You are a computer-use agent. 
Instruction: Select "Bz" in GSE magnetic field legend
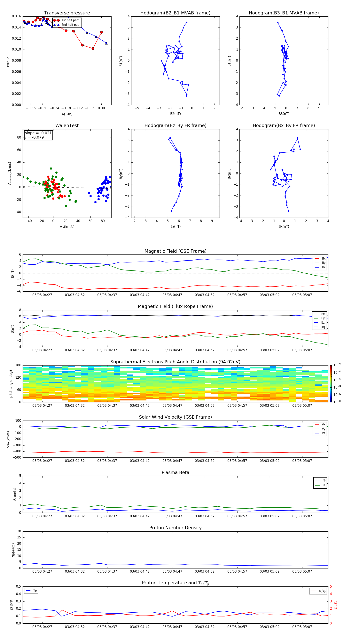click(x=324, y=267)
